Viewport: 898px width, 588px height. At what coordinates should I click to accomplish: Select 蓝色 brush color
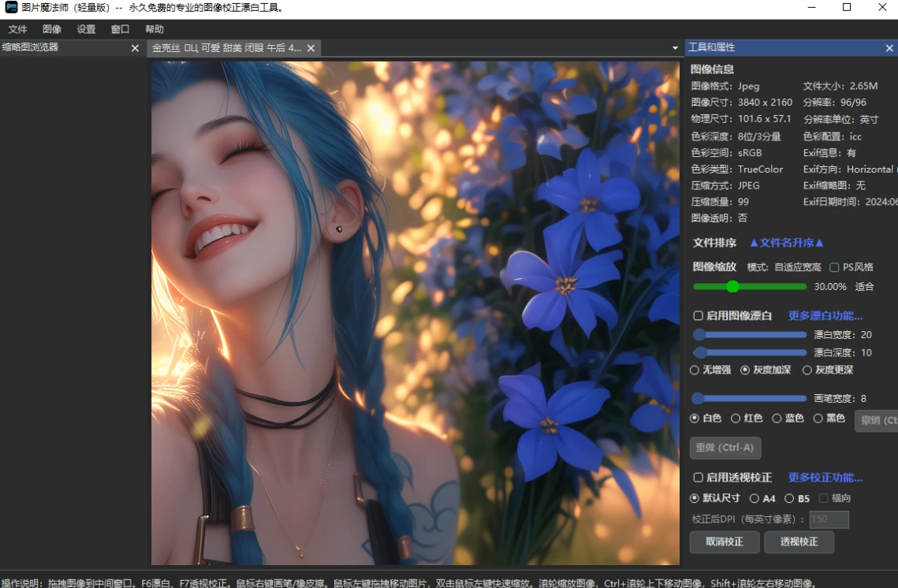tap(777, 419)
